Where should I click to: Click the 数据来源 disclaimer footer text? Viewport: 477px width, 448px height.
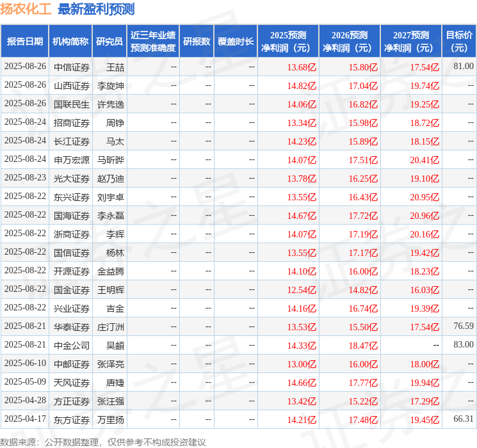tap(103, 442)
